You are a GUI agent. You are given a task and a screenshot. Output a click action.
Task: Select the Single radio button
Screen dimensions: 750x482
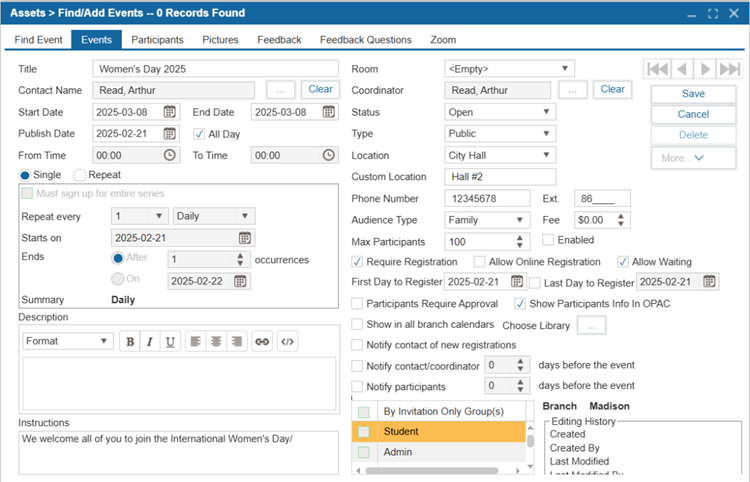coord(25,175)
